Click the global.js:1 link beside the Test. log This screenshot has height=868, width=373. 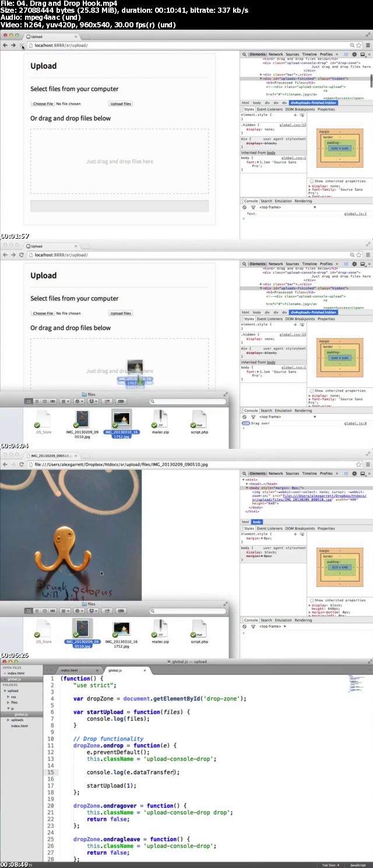tap(355, 214)
